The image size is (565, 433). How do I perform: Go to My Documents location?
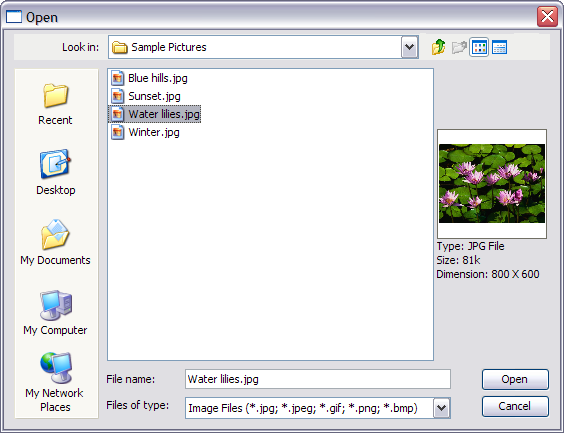pos(55,242)
